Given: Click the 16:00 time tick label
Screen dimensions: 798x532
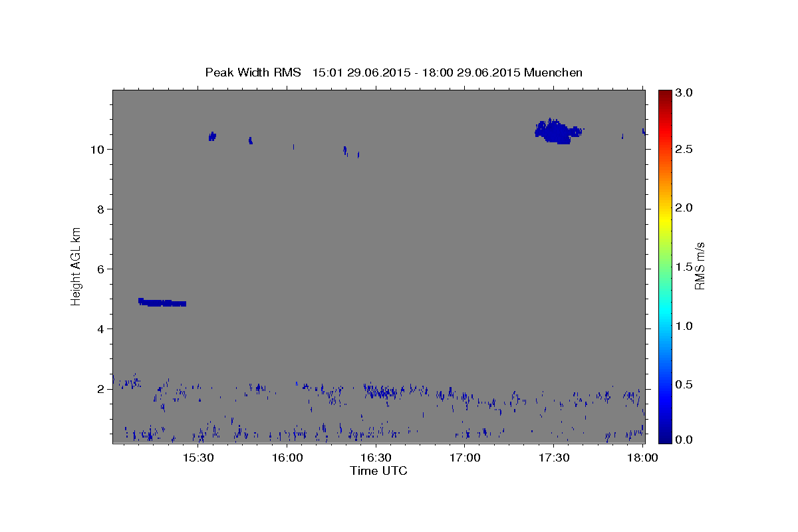Looking at the screenshot, I should (287, 458).
